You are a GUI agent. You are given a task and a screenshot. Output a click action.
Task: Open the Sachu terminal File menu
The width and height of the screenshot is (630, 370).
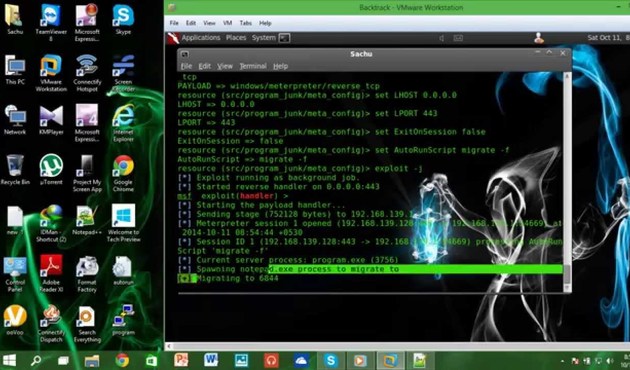[186, 66]
